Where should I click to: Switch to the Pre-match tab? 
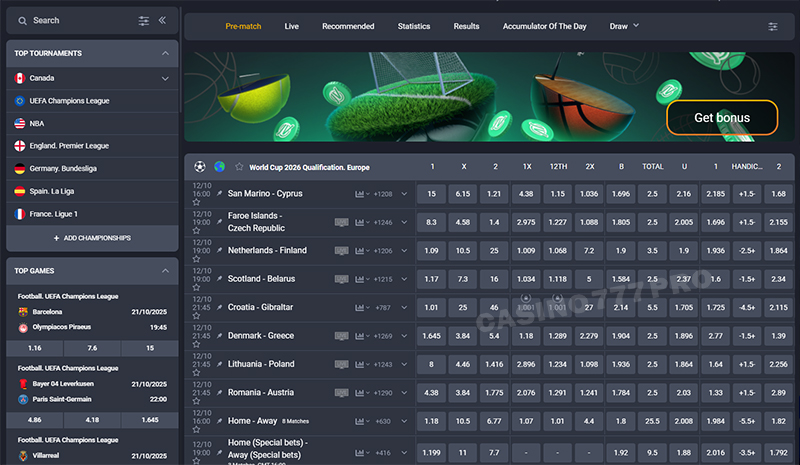click(243, 26)
